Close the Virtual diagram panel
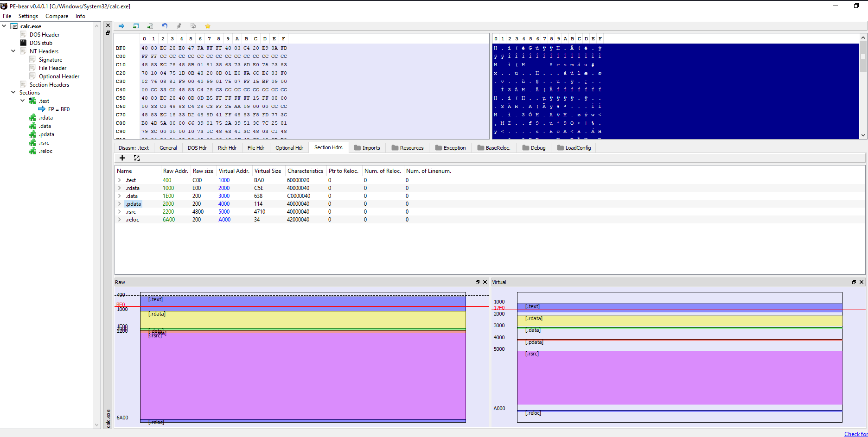 tap(862, 282)
